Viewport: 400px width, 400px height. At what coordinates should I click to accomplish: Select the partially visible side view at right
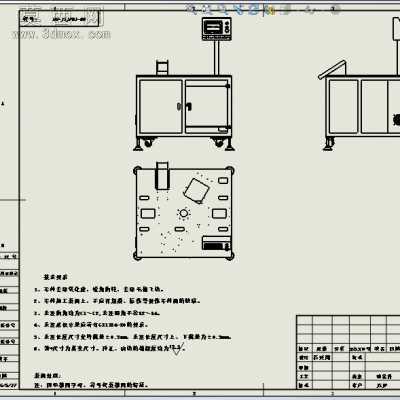359,83
